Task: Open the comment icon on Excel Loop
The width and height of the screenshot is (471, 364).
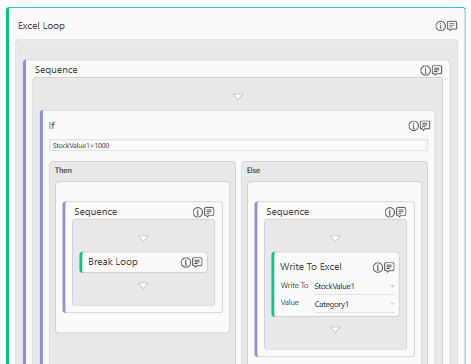Action: point(452,26)
